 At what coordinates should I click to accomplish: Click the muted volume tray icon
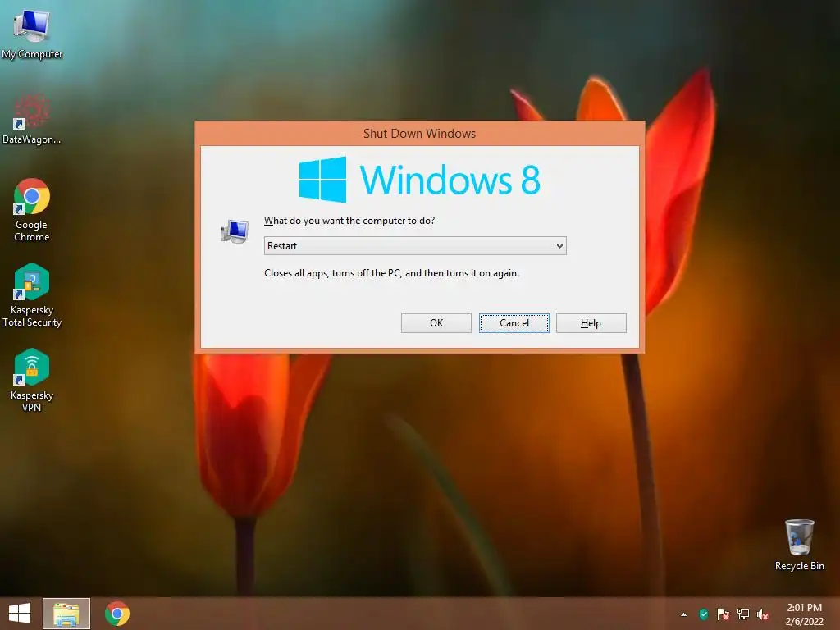coord(763,614)
